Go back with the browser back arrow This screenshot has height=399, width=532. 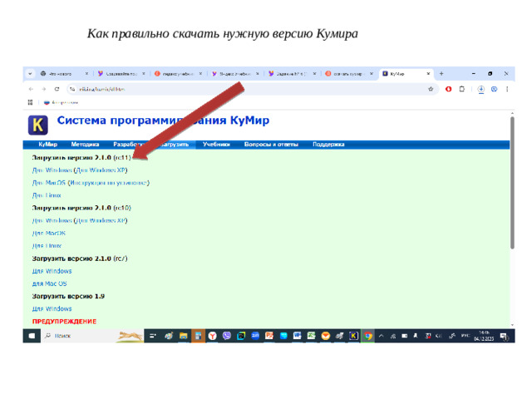pyautogui.click(x=31, y=89)
